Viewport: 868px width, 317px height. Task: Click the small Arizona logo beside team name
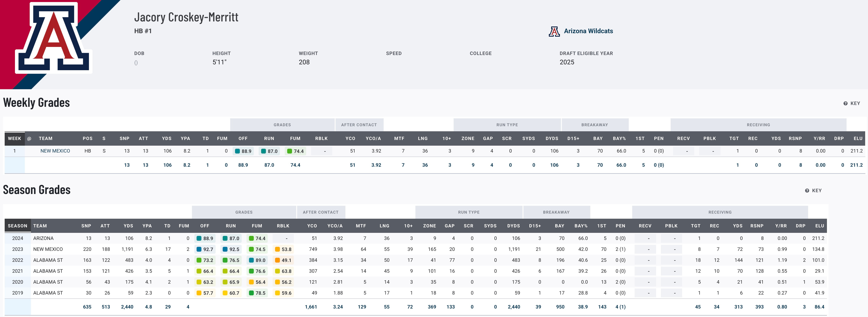(x=554, y=31)
